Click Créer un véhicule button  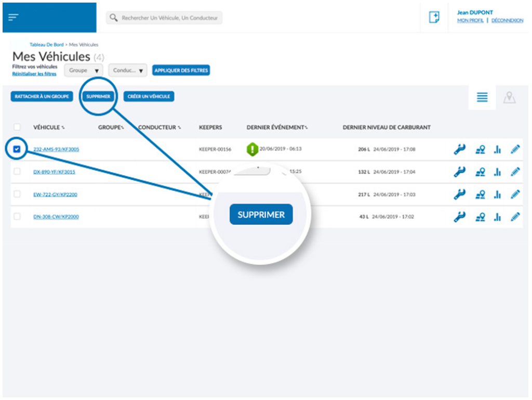(x=149, y=97)
